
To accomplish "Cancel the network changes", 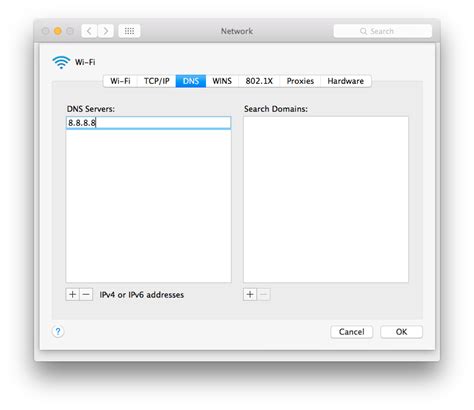I will (x=352, y=332).
